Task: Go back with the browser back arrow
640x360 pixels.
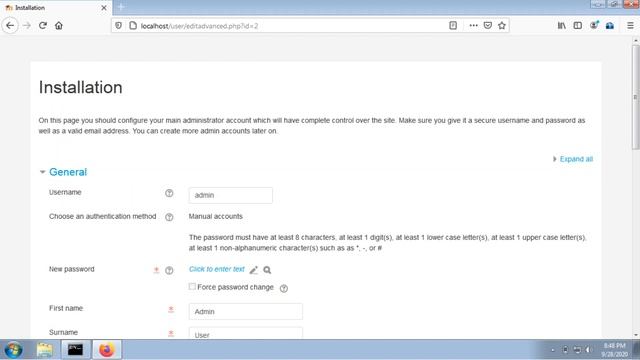Action: (10, 25)
